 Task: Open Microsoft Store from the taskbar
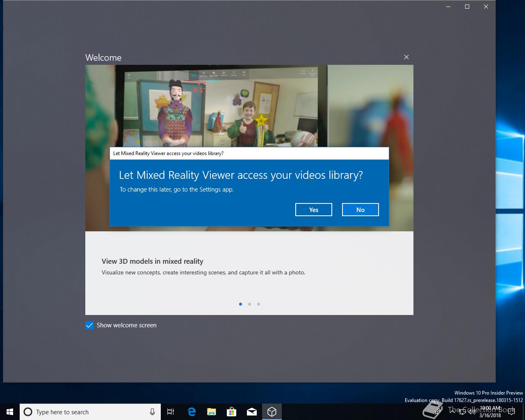232,412
